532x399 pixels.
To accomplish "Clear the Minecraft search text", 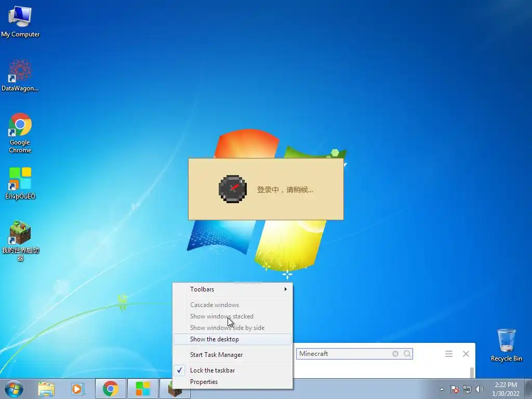I will 395,354.
